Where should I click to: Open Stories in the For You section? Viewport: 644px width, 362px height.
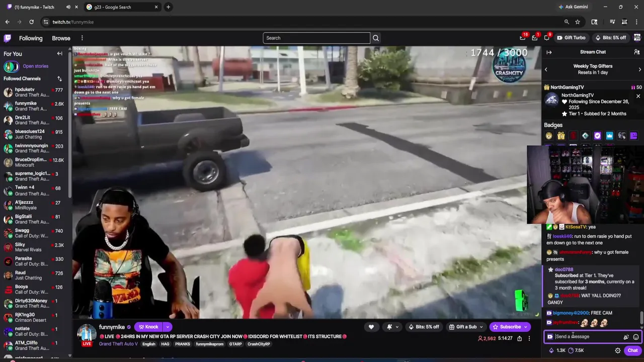pos(35,66)
